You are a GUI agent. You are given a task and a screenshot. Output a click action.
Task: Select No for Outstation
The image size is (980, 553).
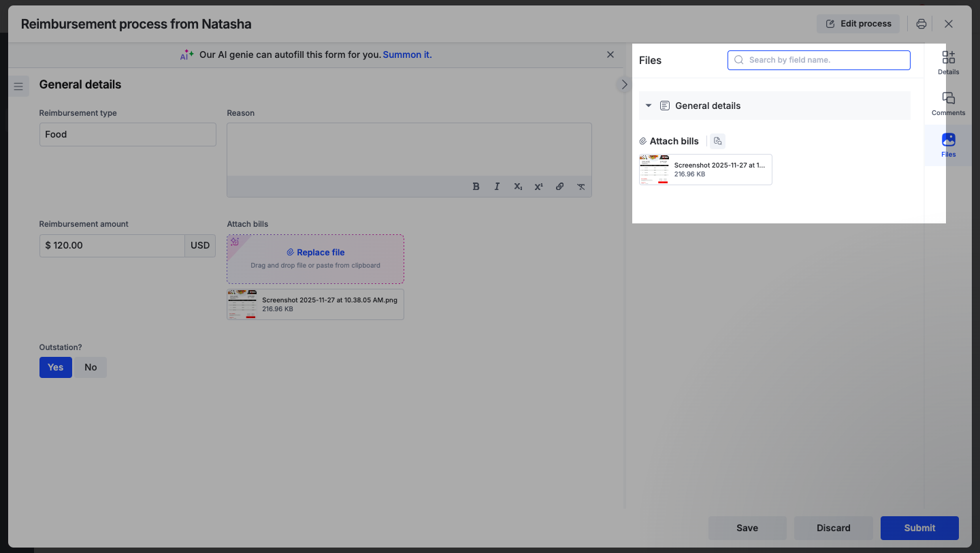click(91, 367)
